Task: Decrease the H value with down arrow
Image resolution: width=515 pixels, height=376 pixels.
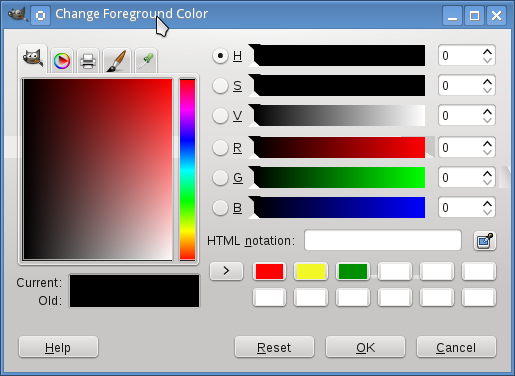Action: (x=487, y=60)
